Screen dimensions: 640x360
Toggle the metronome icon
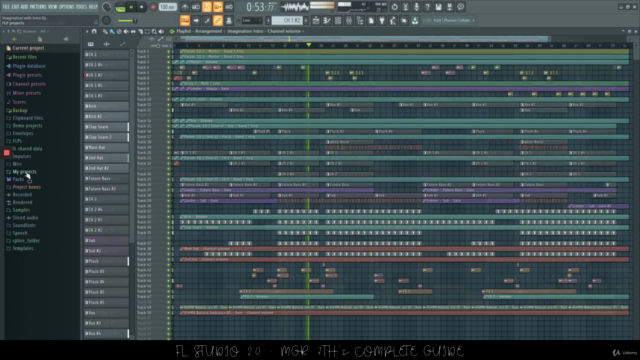pos(185,7)
